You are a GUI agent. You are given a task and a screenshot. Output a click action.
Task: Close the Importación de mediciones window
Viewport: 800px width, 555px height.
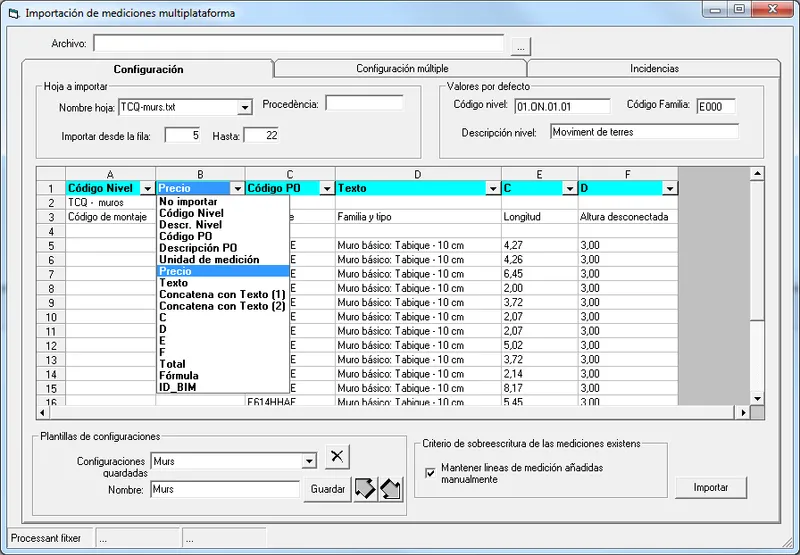pos(772,10)
